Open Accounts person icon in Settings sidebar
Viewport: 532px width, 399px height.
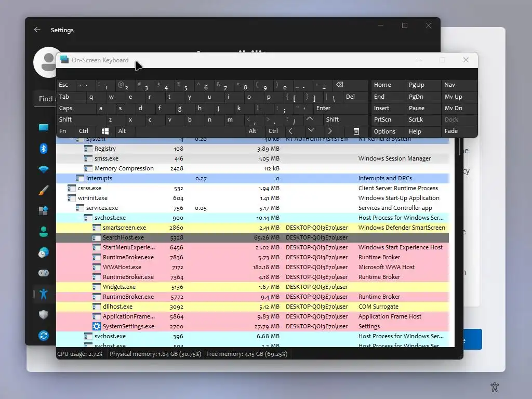[x=44, y=232]
